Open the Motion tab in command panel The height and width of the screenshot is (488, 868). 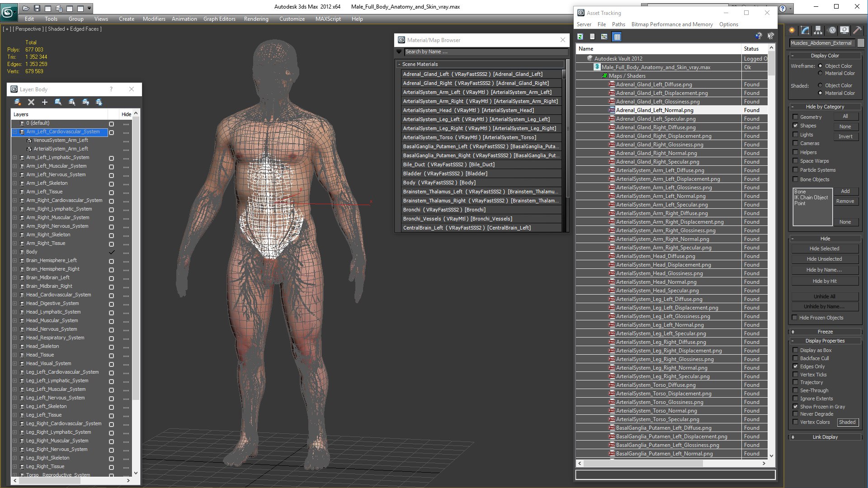point(832,30)
